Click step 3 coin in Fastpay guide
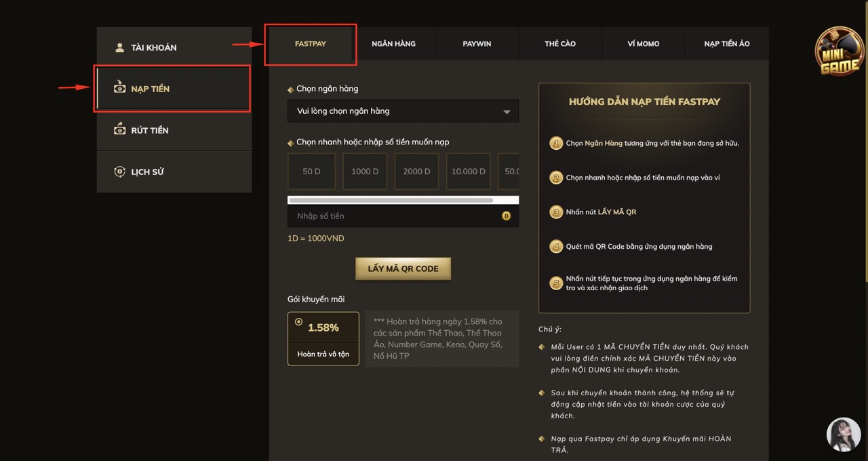The image size is (868, 461). click(x=556, y=212)
